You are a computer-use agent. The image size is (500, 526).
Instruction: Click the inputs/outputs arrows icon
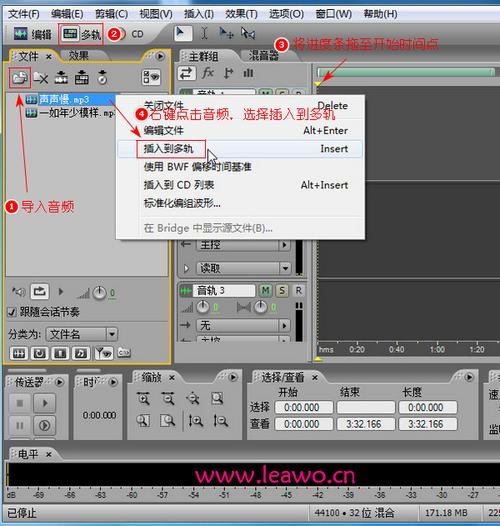tap(186, 73)
